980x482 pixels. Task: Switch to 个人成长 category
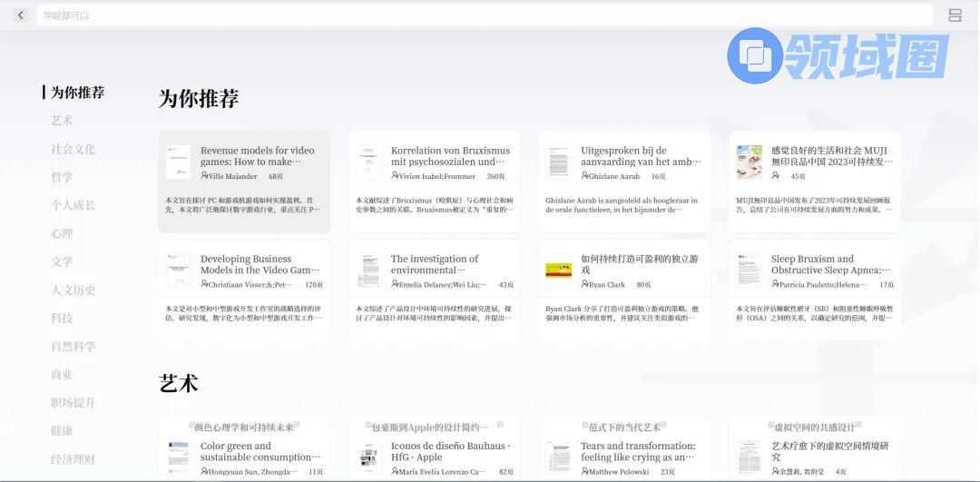[x=73, y=205]
